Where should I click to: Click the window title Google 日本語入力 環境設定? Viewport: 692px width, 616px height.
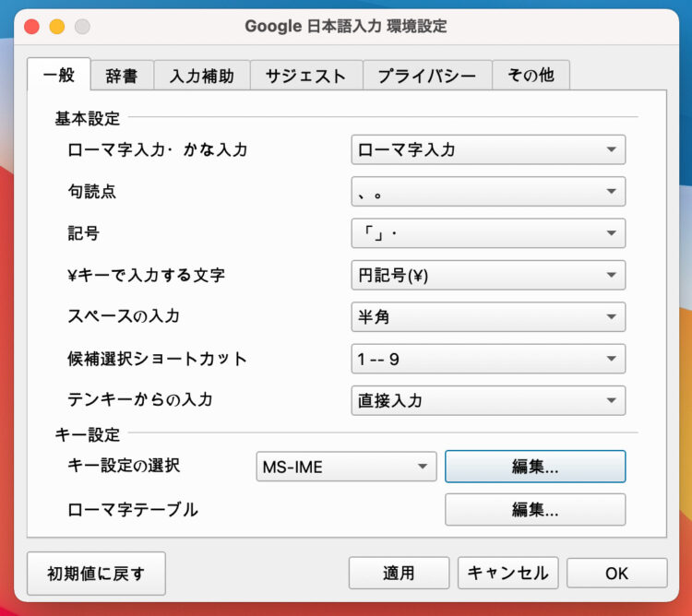[346, 27]
